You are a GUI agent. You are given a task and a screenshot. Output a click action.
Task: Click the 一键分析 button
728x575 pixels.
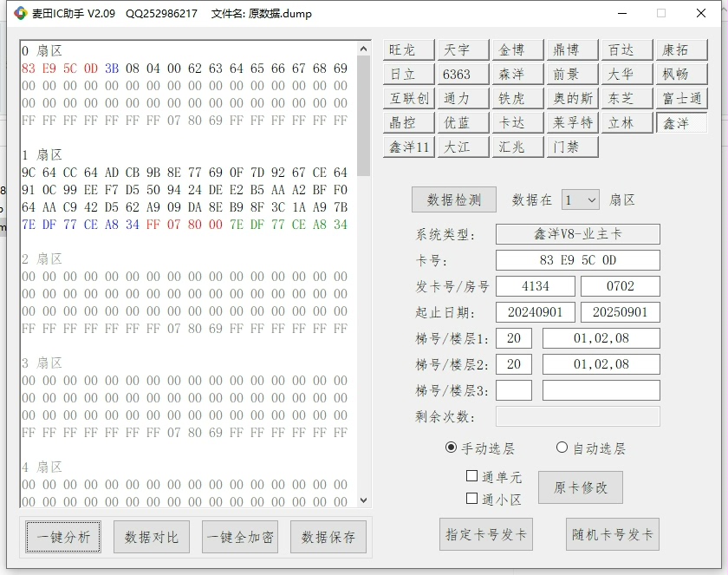point(63,537)
